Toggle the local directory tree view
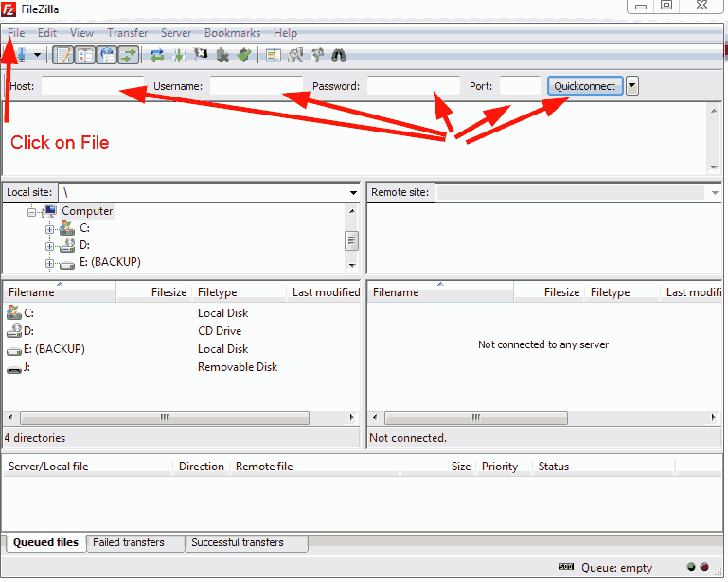The height and width of the screenshot is (582, 728). point(85,55)
